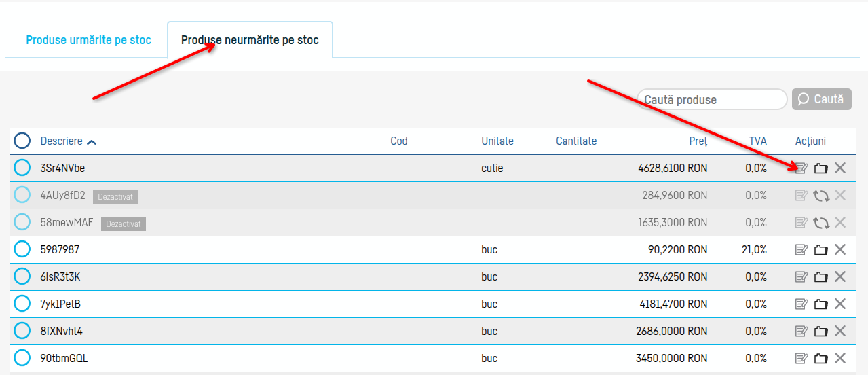Select row 4AUy8fD2 with its circle

pyautogui.click(x=22, y=195)
